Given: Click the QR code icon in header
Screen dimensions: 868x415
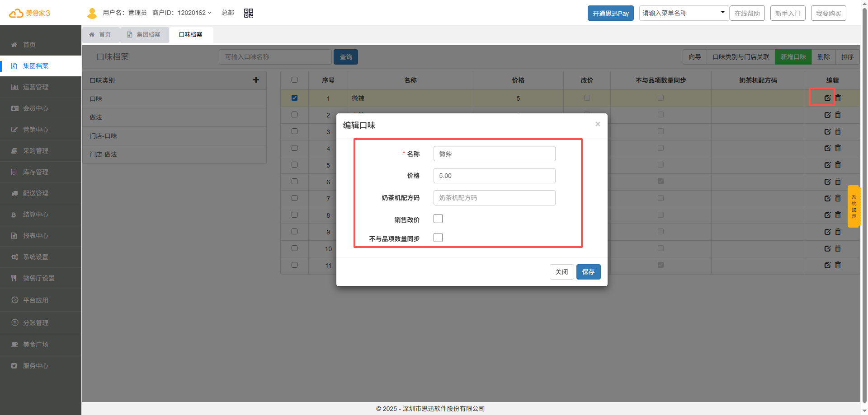Looking at the screenshot, I should tap(249, 13).
